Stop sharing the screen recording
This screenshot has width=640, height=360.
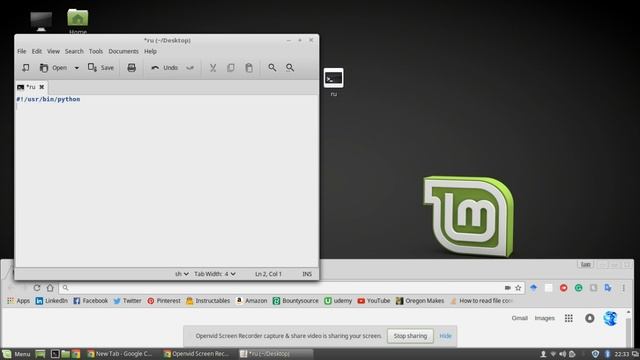[410, 336]
